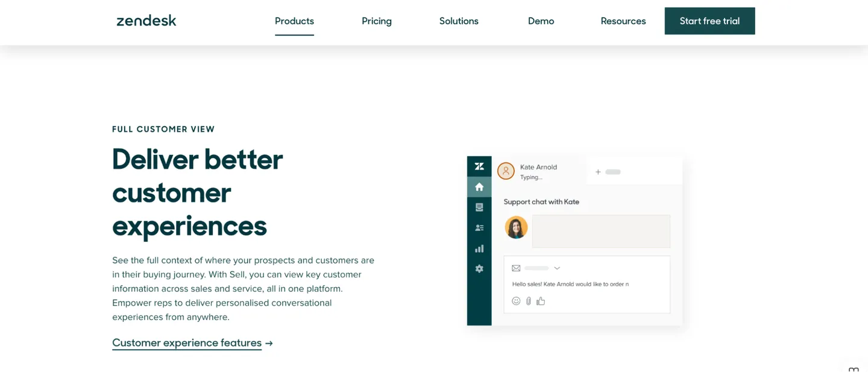The width and height of the screenshot is (868, 372).
Task: Click the message text 'Hello sales! Kate Arnold'
Action: [570, 284]
